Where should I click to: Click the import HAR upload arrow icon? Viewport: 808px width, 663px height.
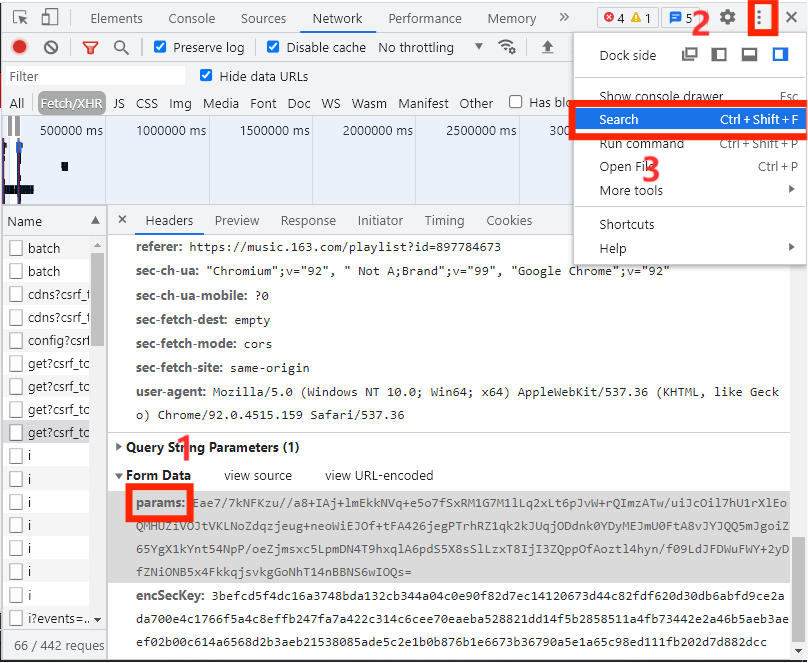[547, 47]
